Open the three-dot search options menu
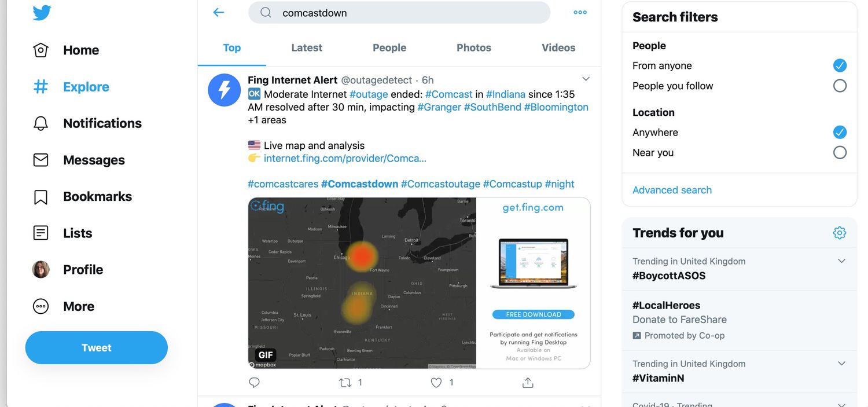The image size is (868, 407). click(580, 13)
